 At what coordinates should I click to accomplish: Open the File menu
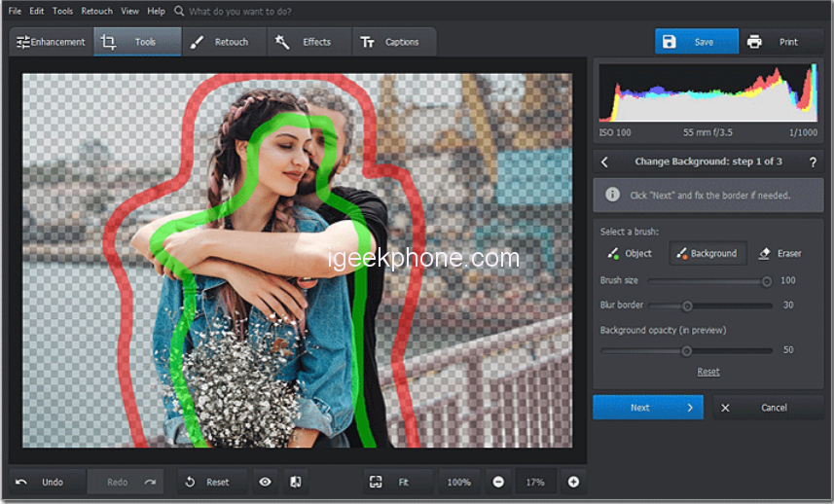[15, 11]
